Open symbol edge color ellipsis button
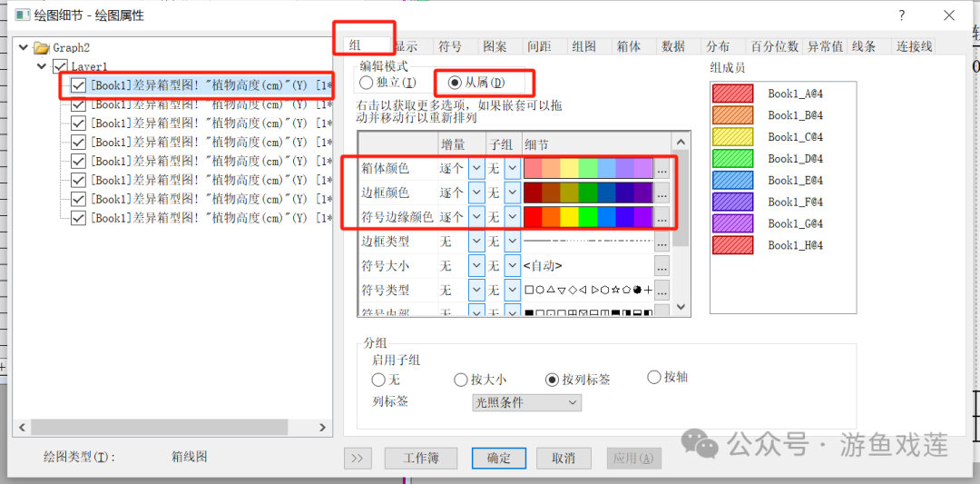This screenshot has width=980, height=484. point(661,218)
